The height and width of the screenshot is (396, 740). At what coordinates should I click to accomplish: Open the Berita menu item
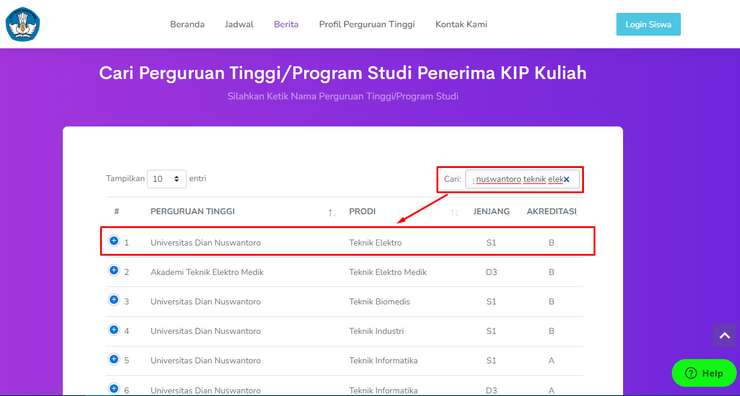click(x=286, y=24)
